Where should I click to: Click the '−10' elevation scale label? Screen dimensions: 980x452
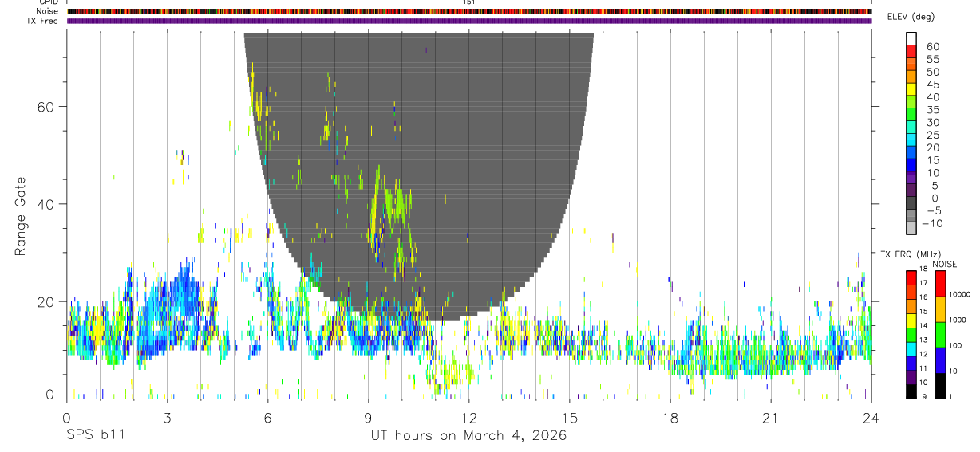click(x=931, y=223)
